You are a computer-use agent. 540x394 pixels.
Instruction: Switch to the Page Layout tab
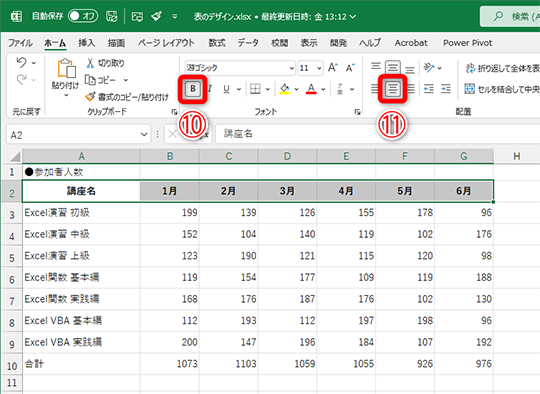[166, 43]
